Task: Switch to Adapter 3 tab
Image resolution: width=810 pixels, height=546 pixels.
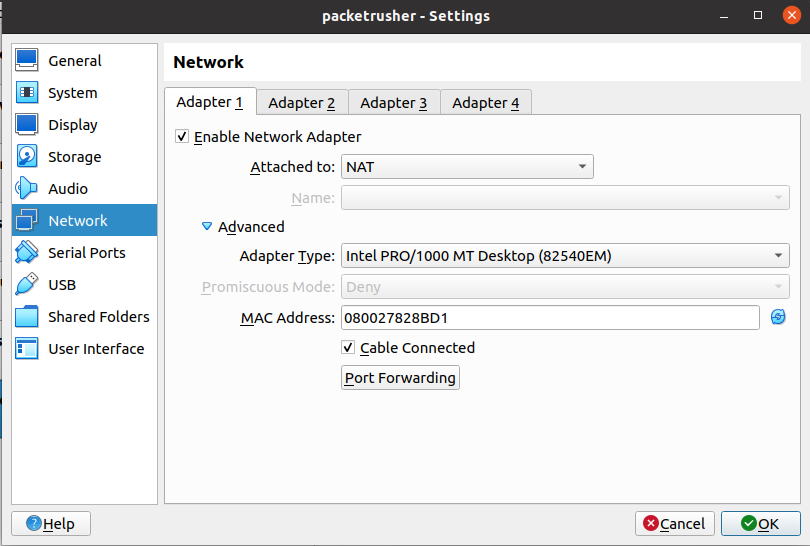Action: (x=394, y=103)
